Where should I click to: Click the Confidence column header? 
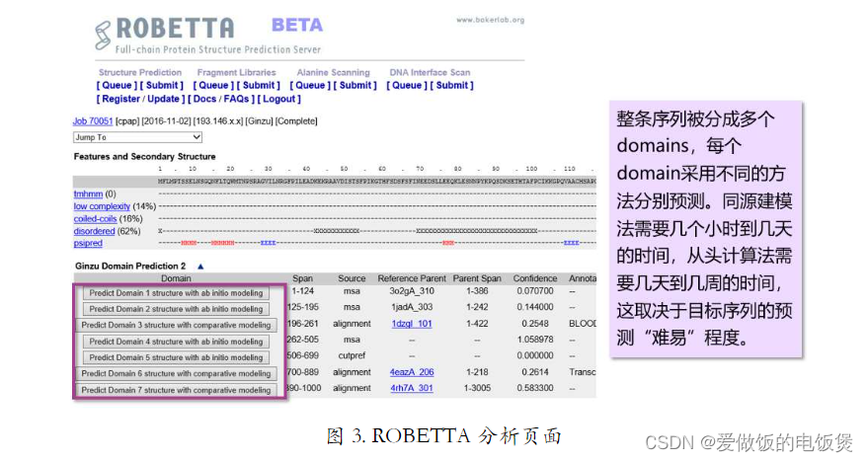pyautogui.click(x=535, y=278)
